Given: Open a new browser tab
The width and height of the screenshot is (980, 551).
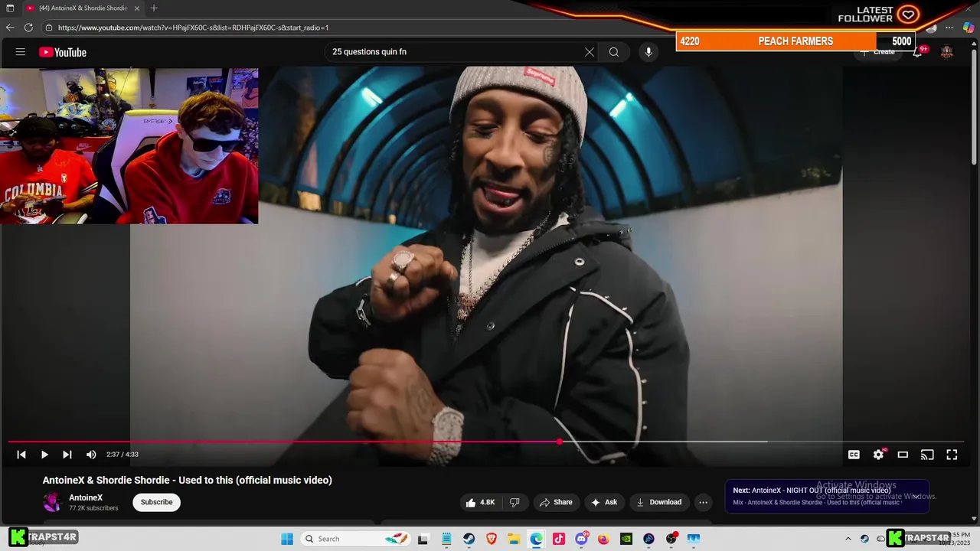Looking at the screenshot, I should click(x=154, y=8).
